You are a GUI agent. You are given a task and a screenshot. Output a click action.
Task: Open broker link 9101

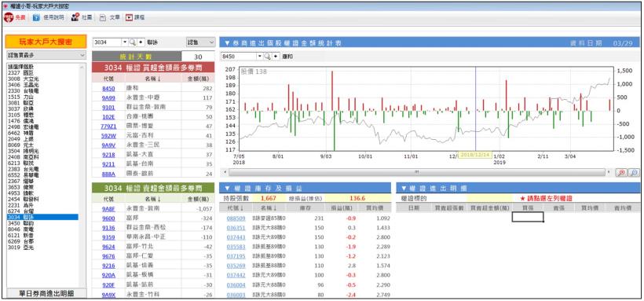(108, 108)
